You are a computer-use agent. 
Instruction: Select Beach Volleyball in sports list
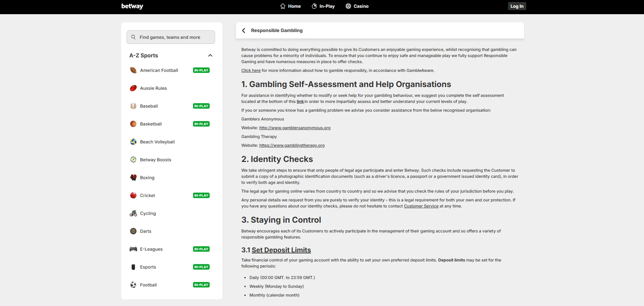157,142
